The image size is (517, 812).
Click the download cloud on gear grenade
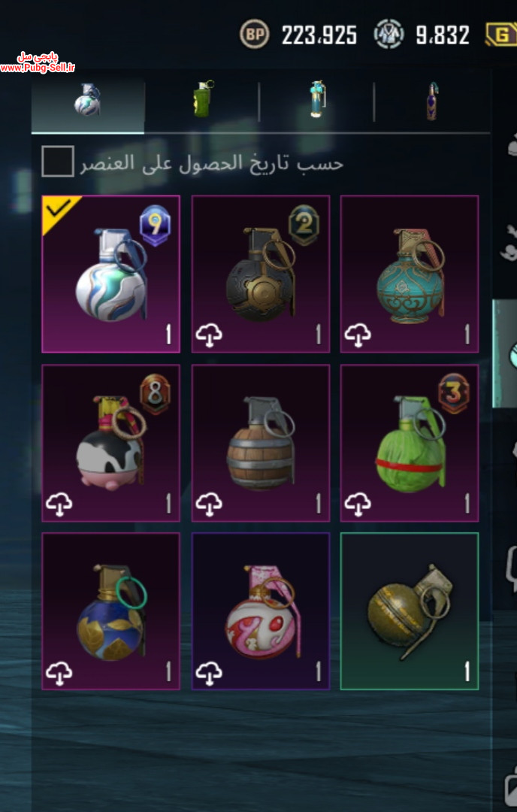click(209, 335)
